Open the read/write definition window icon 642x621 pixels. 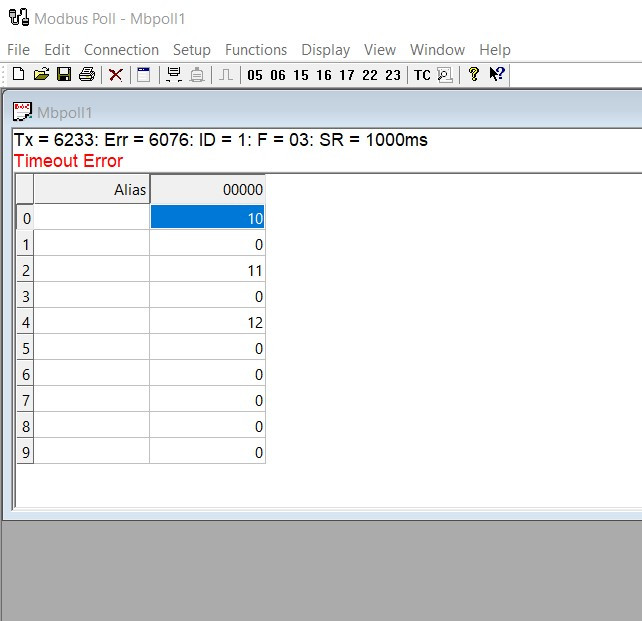[144, 75]
